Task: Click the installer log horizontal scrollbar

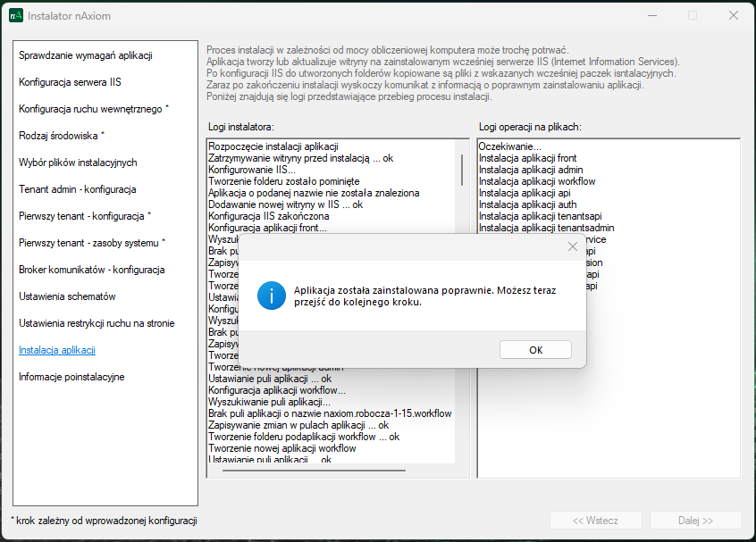Action: pos(308,470)
